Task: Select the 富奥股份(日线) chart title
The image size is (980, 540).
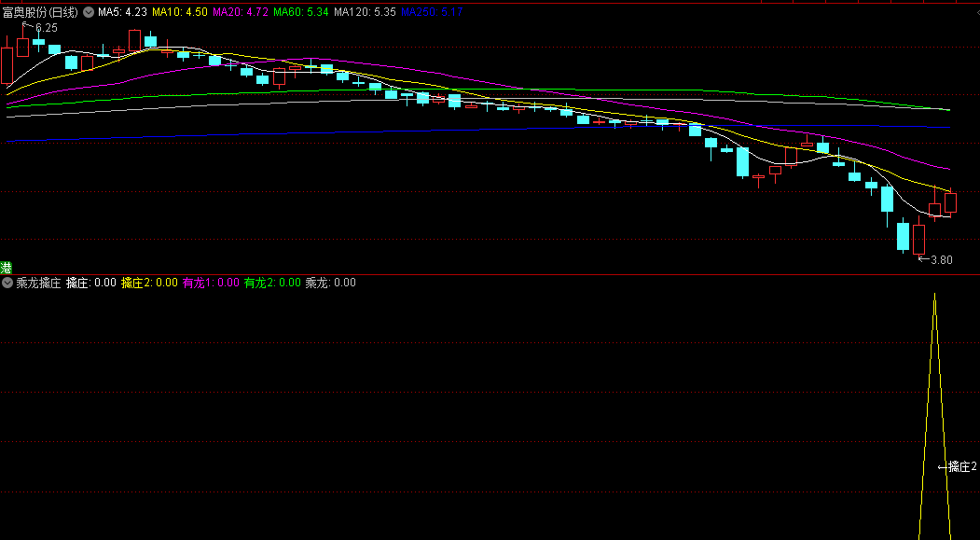Action: coord(41,11)
